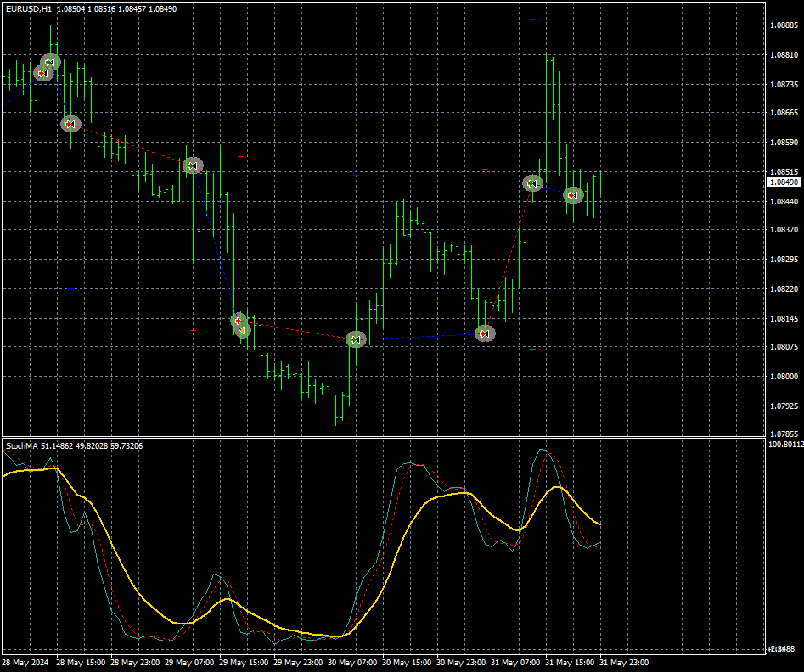804x672 pixels.
Task: Click the red trade arrow near 1.08760 on 28 May
Action: click(x=43, y=73)
